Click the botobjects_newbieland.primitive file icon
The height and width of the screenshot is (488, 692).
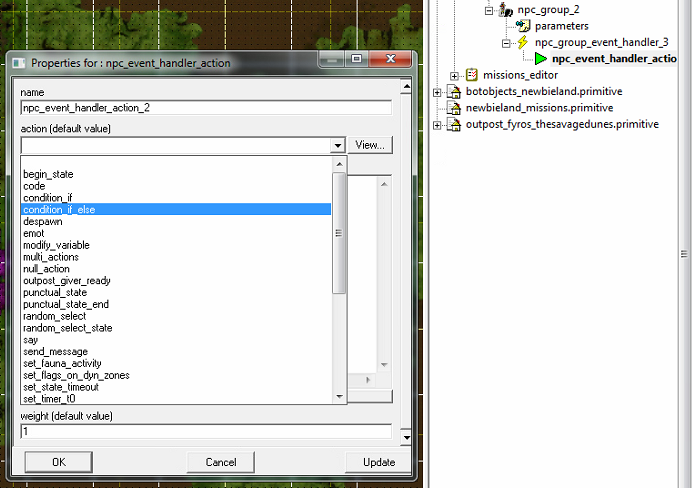coord(454,92)
